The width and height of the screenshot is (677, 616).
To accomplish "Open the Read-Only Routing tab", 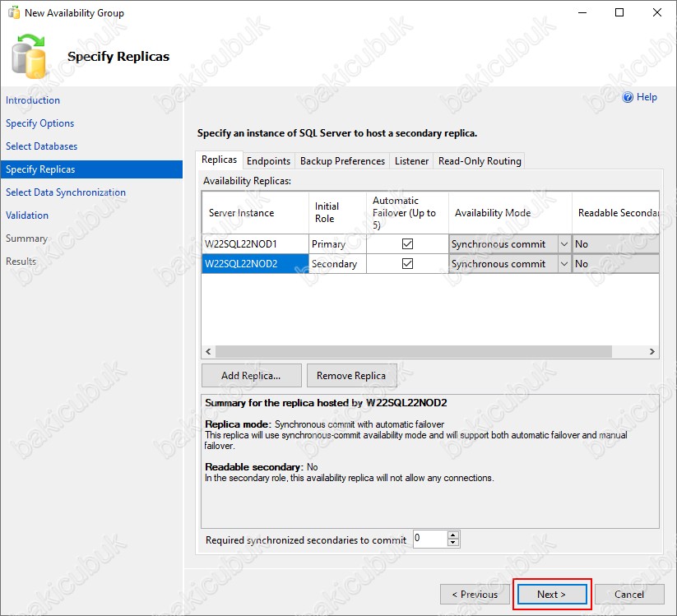I will pos(480,161).
